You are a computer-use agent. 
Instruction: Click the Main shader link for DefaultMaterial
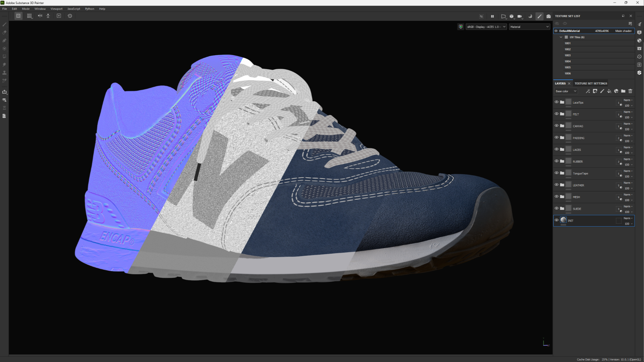(x=623, y=31)
